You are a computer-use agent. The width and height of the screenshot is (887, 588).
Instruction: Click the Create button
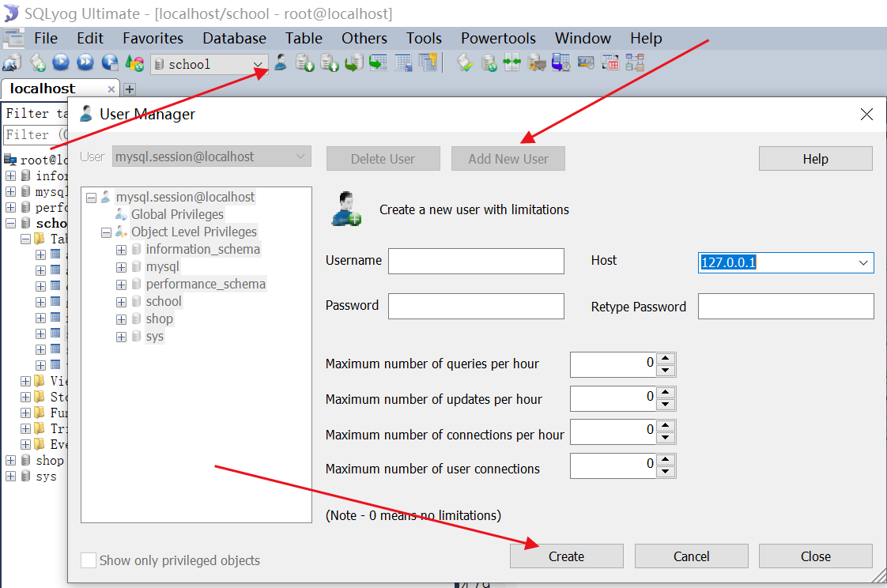(x=566, y=556)
